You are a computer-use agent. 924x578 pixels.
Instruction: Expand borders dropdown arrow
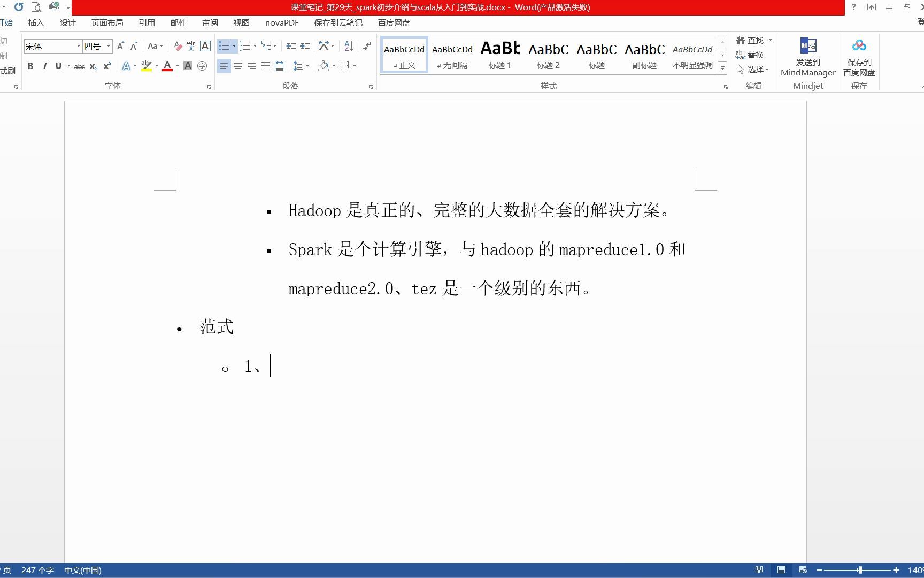pos(355,66)
